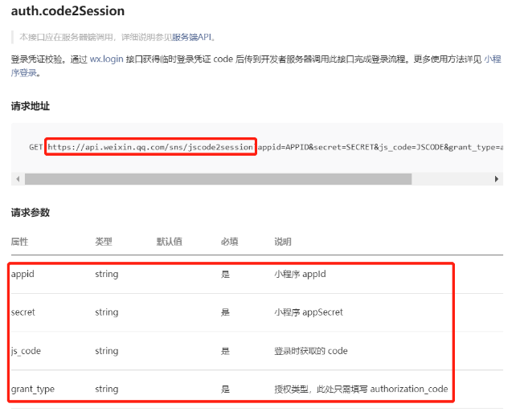Click the string type in js_code row
This screenshot has height=420, width=520.
[106, 351]
